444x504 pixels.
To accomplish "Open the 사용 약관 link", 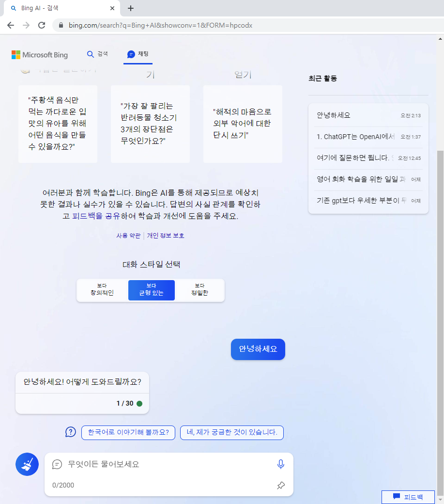I will (x=128, y=236).
